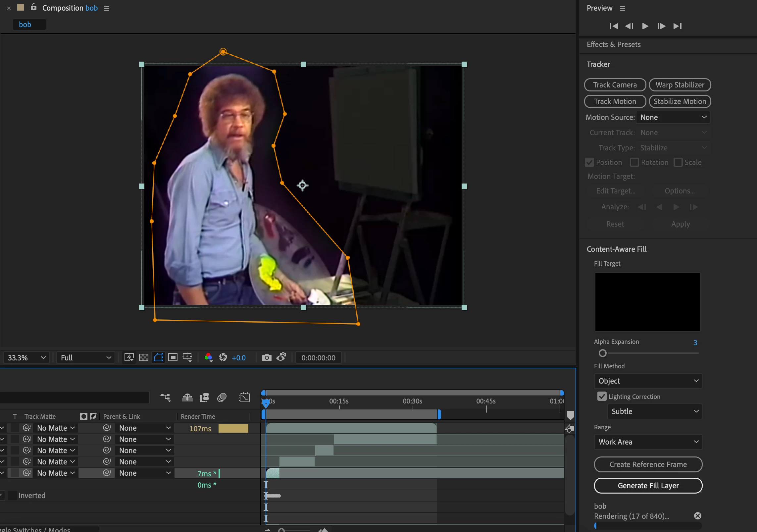Click the Generate Fill Layer button
This screenshot has width=757, height=532.
648,486
